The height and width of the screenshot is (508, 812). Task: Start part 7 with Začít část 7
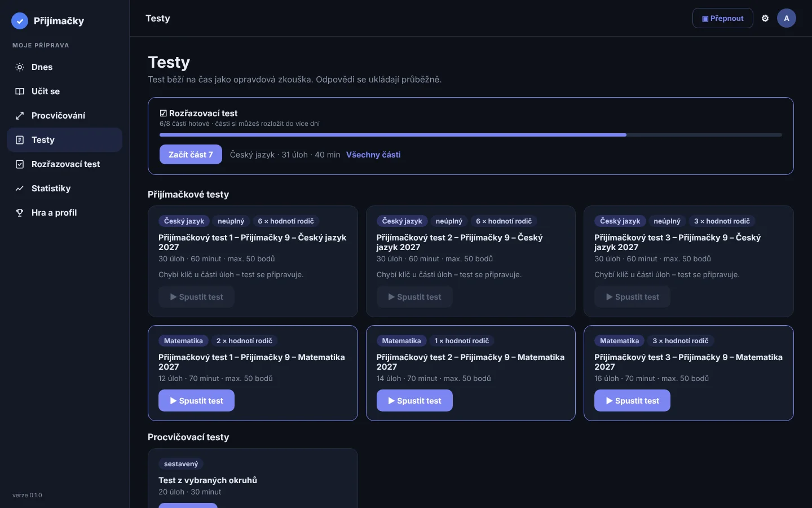click(191, 155)
